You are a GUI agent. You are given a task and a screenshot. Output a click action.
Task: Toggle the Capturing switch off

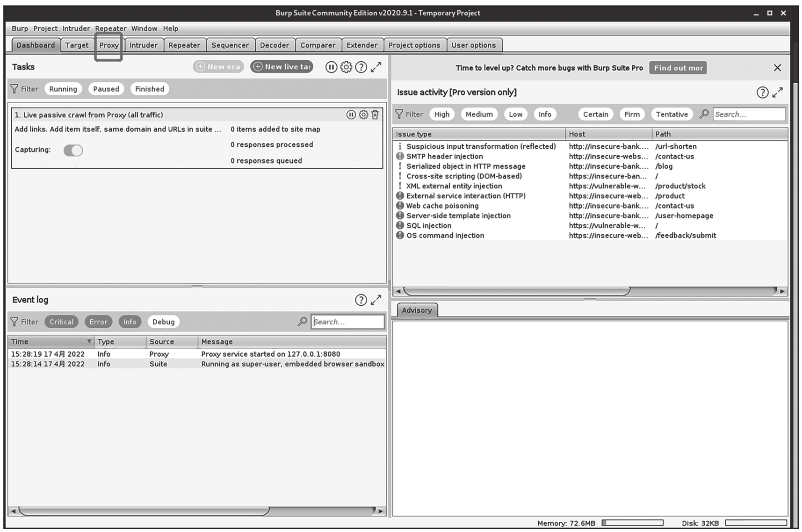[73, 150]
